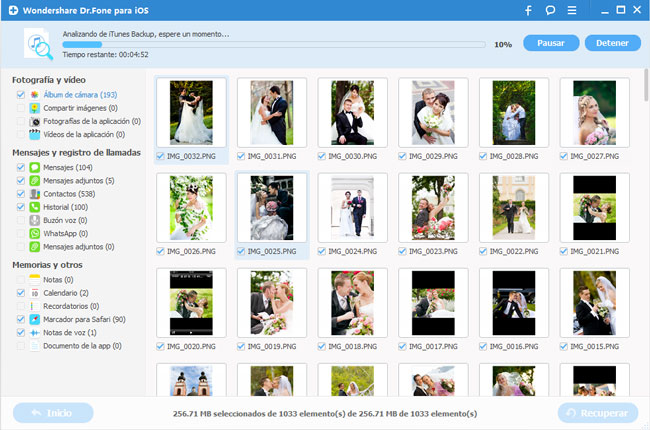
Task: Uncheck the Álbum de cámara checkbox
Action: click(x=21, y=95)
